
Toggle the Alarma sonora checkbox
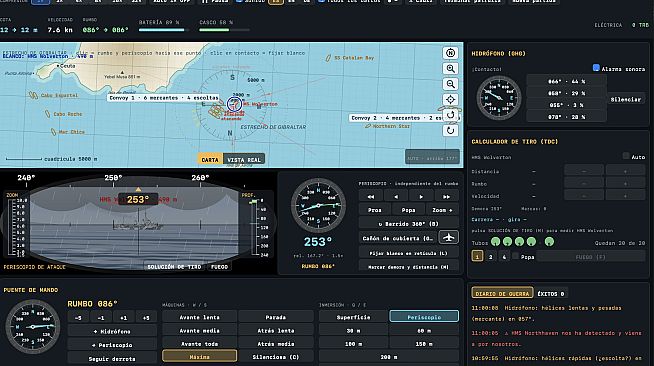coord(596,68)
